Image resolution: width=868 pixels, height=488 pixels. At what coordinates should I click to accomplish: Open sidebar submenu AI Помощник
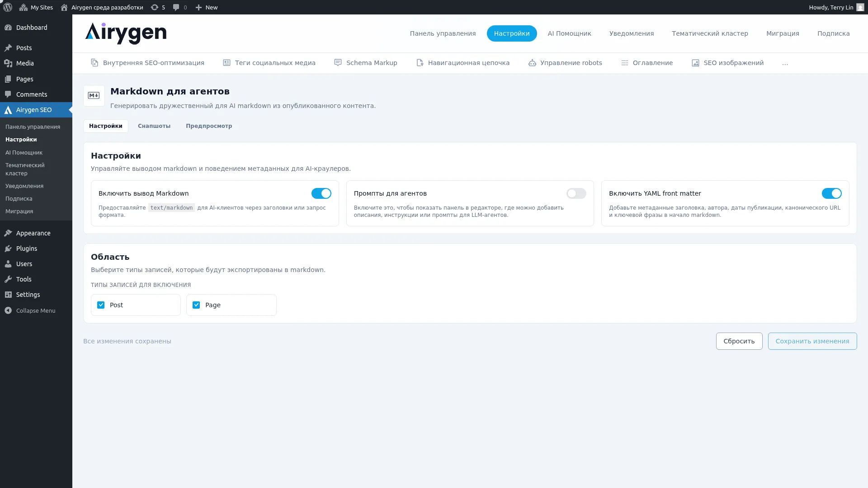pyautogui.click(x=24, y=153)
